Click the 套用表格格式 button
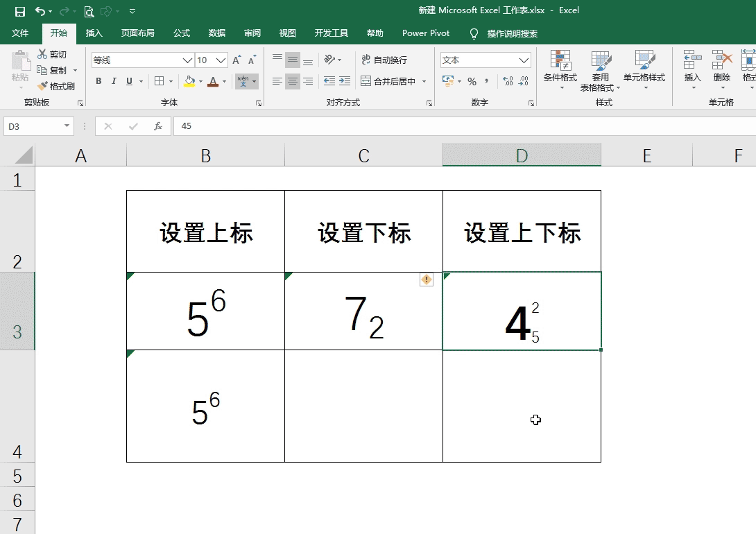The width and height of the screenshot is (756, 534). click(x=601, y=69)
